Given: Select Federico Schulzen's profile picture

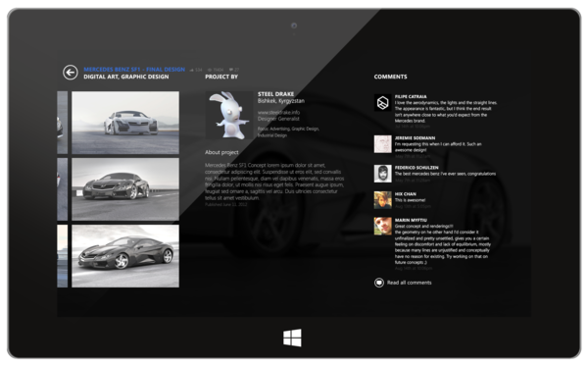Looking at the screenshot, I should (382, 174).
